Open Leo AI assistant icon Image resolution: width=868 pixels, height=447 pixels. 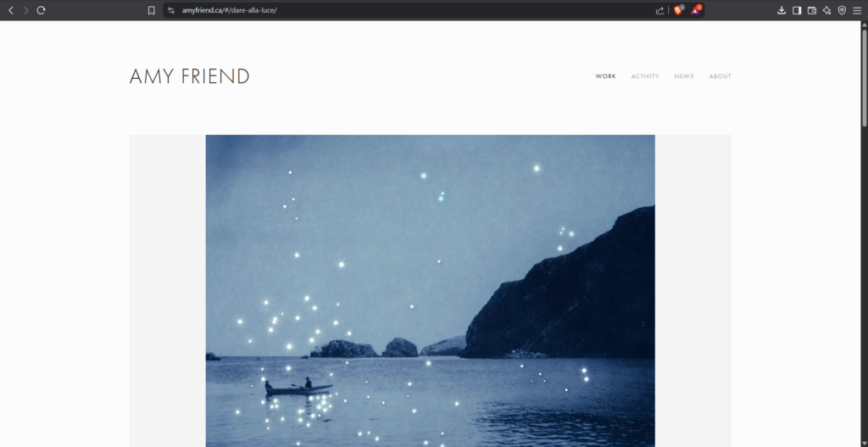point(827,10)
